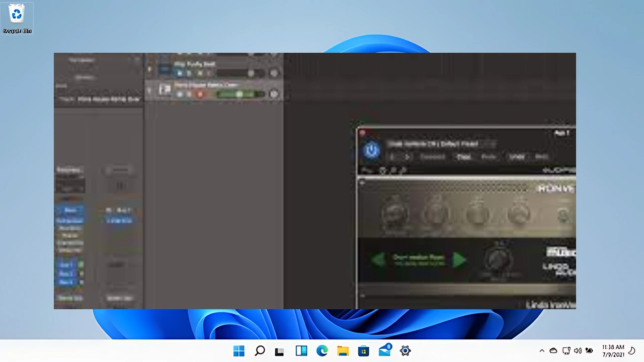Click the selected track's instrument icon

pos(165,90)
